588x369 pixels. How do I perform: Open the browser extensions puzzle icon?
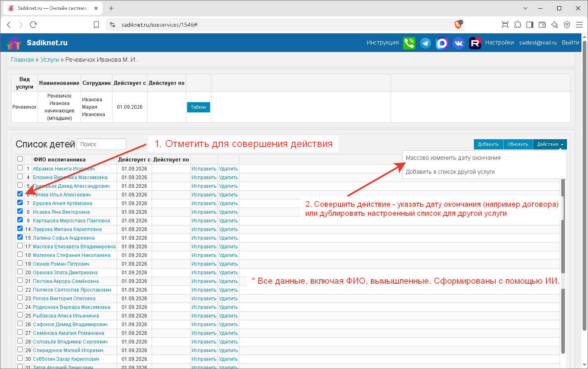518,25
